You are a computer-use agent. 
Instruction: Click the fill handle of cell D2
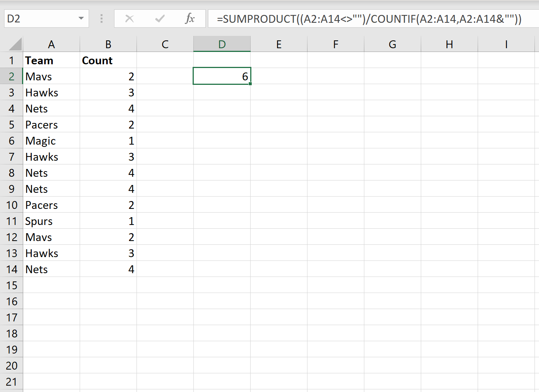pos(250,84)
